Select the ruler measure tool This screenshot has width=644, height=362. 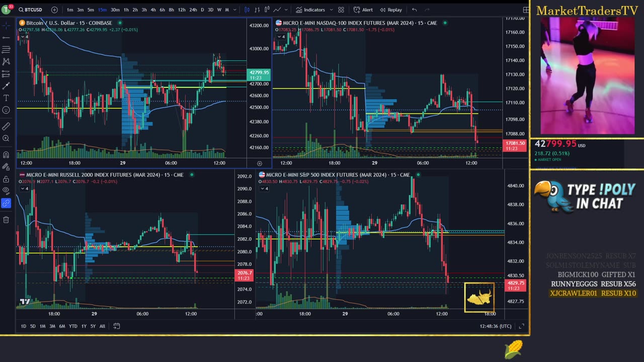click(x=6, y=126)
